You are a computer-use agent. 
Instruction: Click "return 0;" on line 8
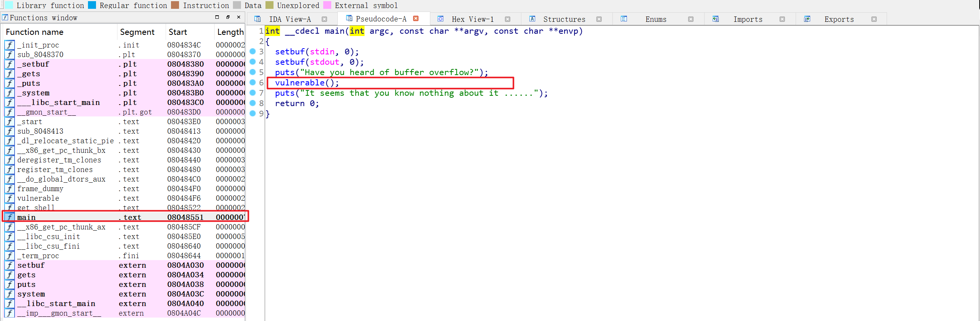[297, 103]
